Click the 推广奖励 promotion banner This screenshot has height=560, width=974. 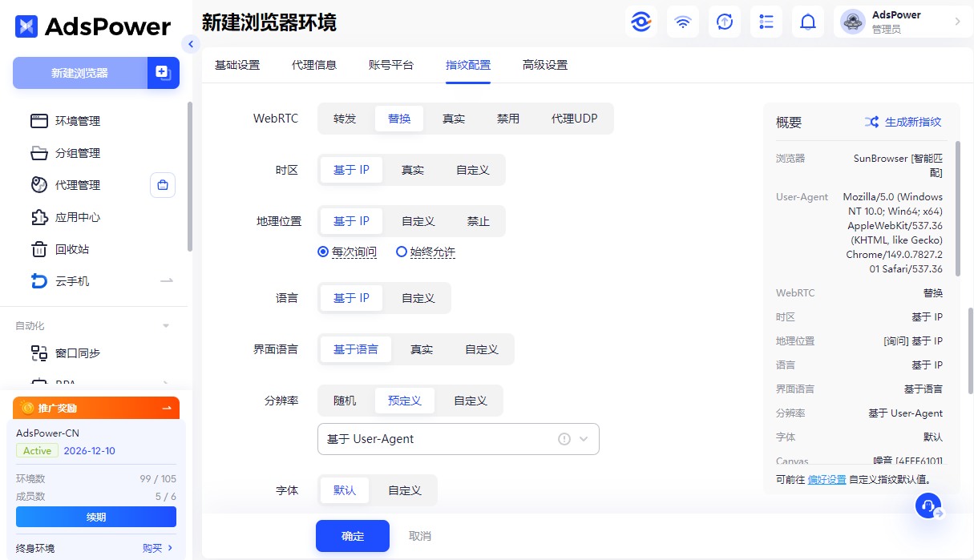pyautogui.click(x=96, y=408)
